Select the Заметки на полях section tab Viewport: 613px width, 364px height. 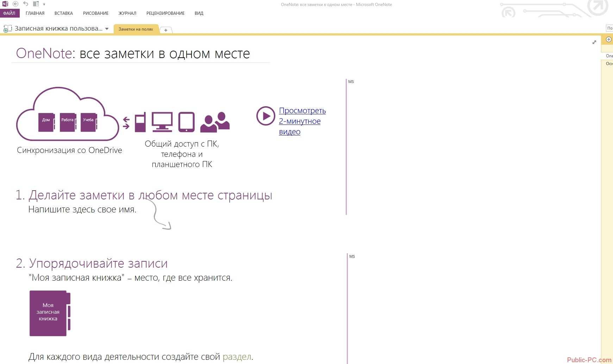(136, 29)
